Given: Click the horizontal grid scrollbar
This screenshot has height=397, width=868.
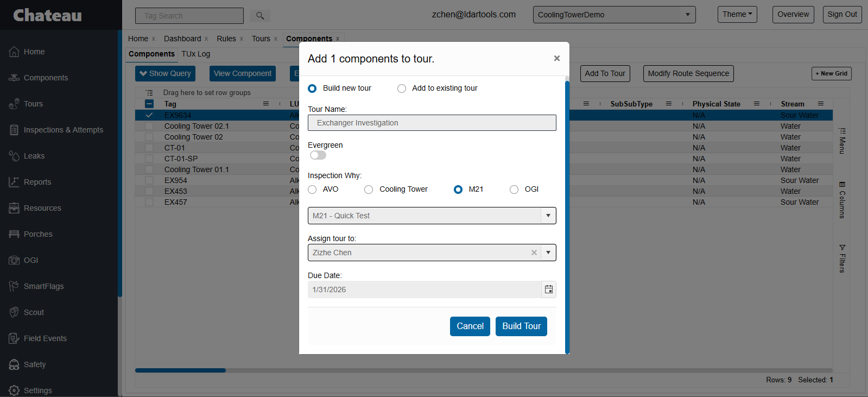Looking at the screenshot, I should click(180, 370).
